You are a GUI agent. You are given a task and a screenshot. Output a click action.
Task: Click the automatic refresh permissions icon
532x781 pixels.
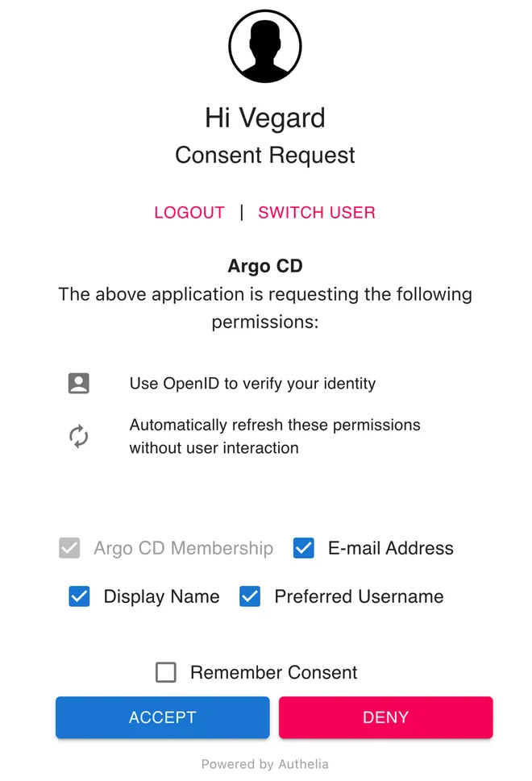click(78, 436)
